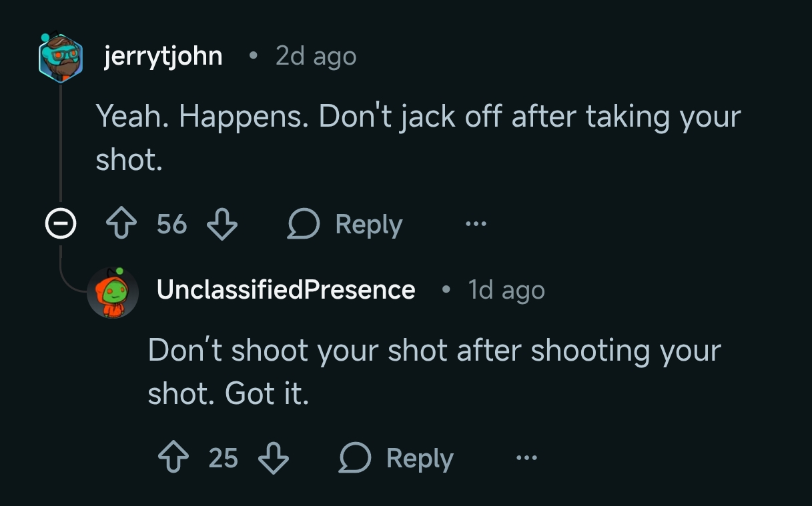Screen dimensions: 812x506
Task: Click the 25 vote count
Action: click(x=223, y=459)
